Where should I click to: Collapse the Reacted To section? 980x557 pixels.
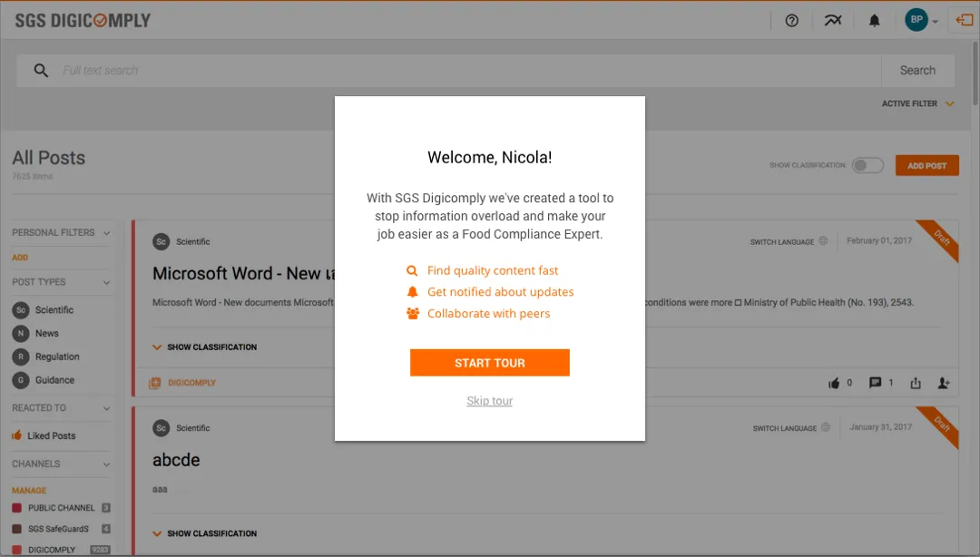[107, 409]
